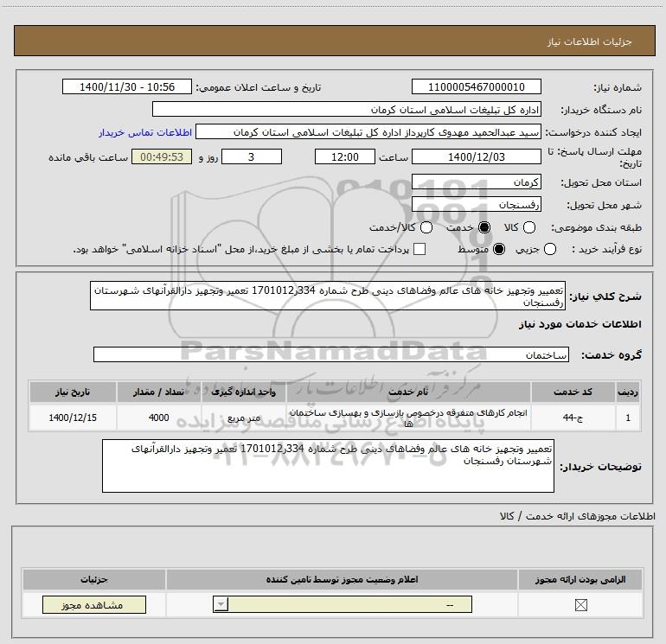Click the تعداد / مقدار column header
The image size is (666, 644).
tap(158, 392)
